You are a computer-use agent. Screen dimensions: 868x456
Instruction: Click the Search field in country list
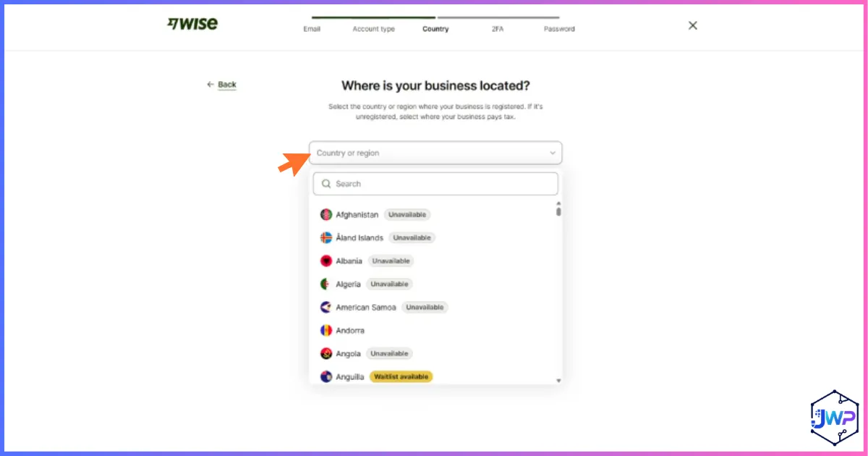point(435,184)
